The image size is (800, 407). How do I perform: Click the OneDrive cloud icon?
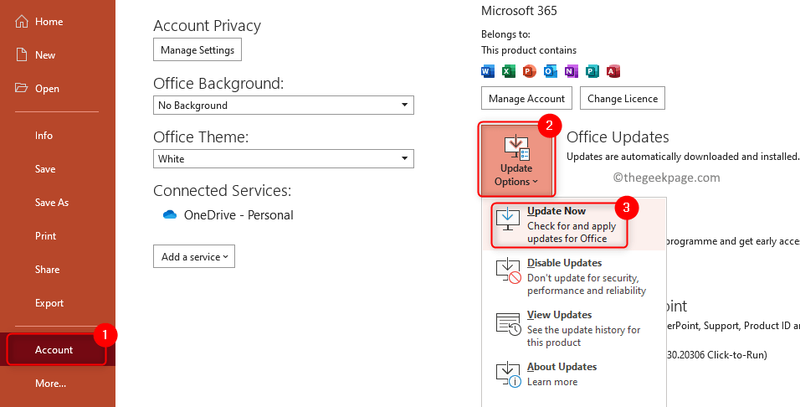pos(169,215)
